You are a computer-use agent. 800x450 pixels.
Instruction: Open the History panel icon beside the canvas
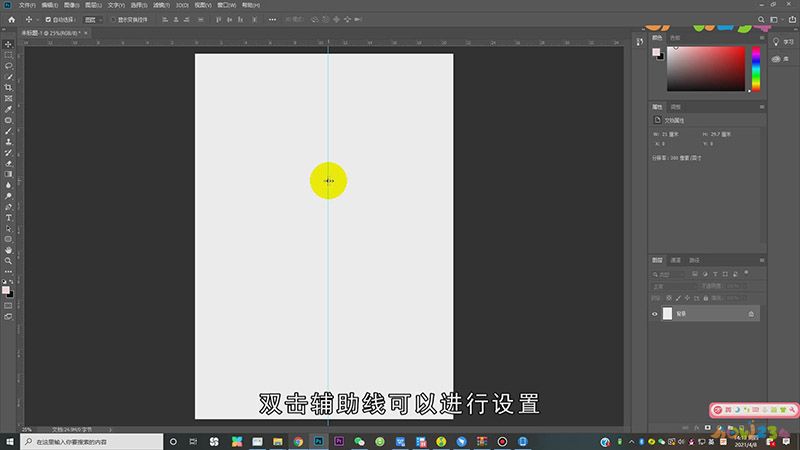[x=640, y=42]
